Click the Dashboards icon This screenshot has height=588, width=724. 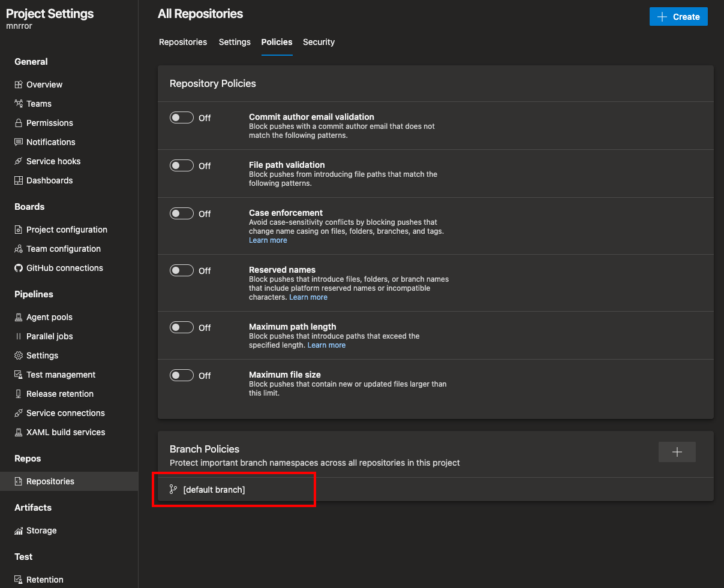coord(19,180)
